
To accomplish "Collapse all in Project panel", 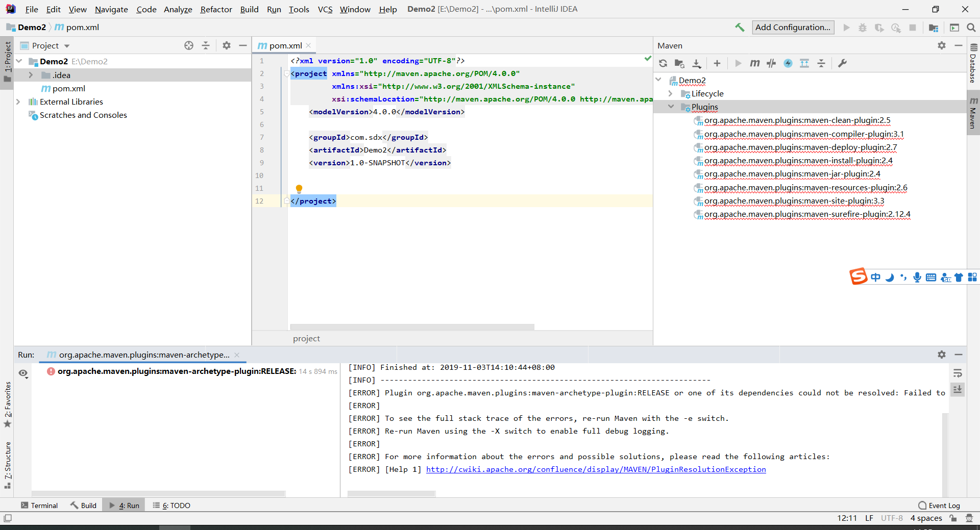I will pos(206,45).
